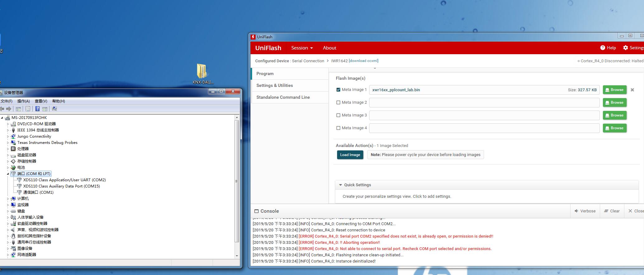Click the MS-20170913FOHK computer icon
The width and height of the screenshot is (644, 275).
7,118
